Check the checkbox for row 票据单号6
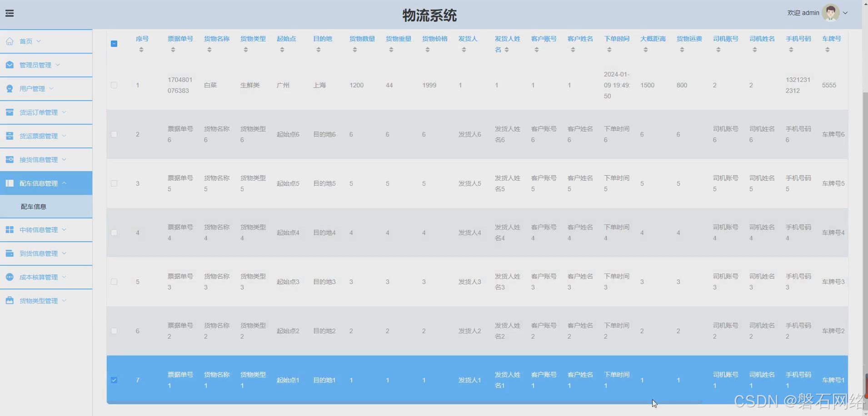The image size is (868, 416). (x=114, y=134)
